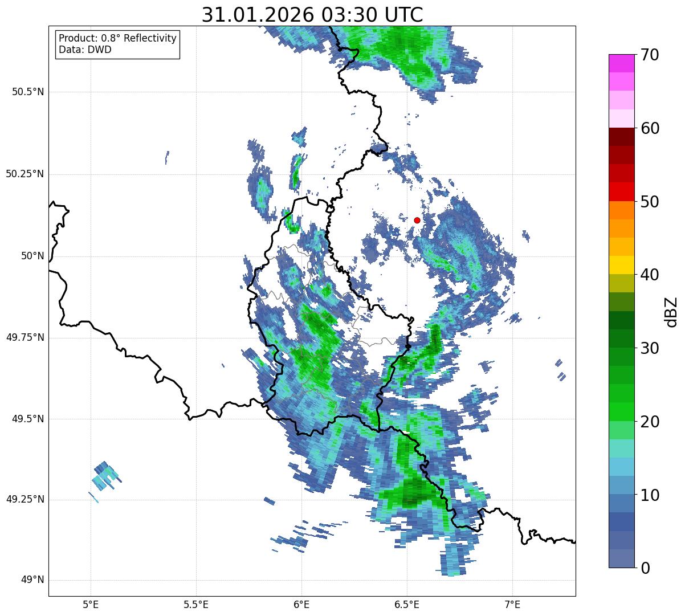Click the longitude label 5.5°E
This screenshot has height=616, width=685.
196,604
